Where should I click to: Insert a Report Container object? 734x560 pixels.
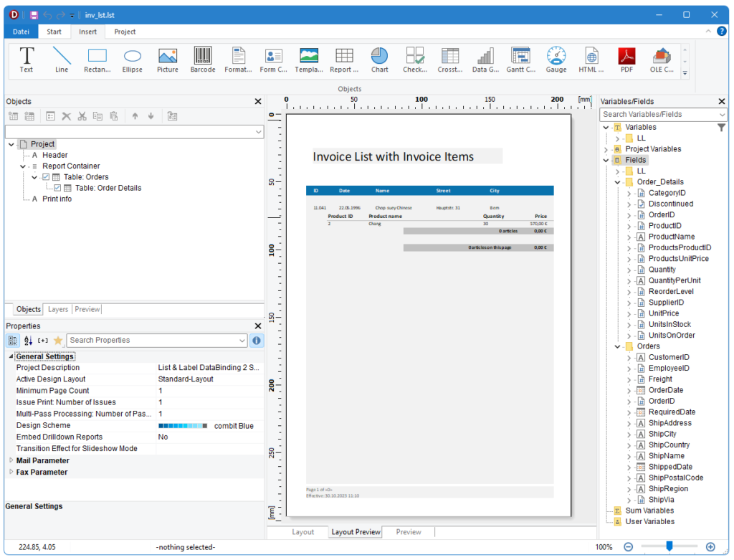pyautogui.click(x=344, y=60)
